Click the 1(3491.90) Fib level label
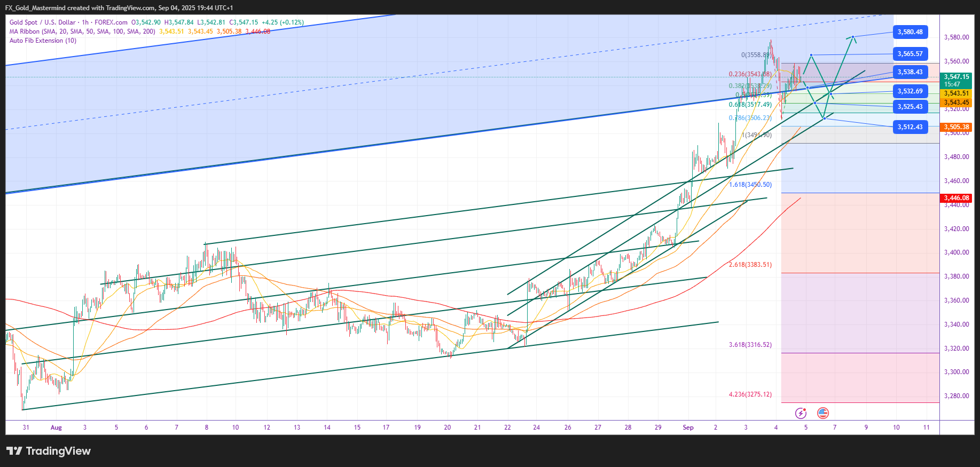The height and width of the screenshot is (467, 980). [x=756, y=135]
